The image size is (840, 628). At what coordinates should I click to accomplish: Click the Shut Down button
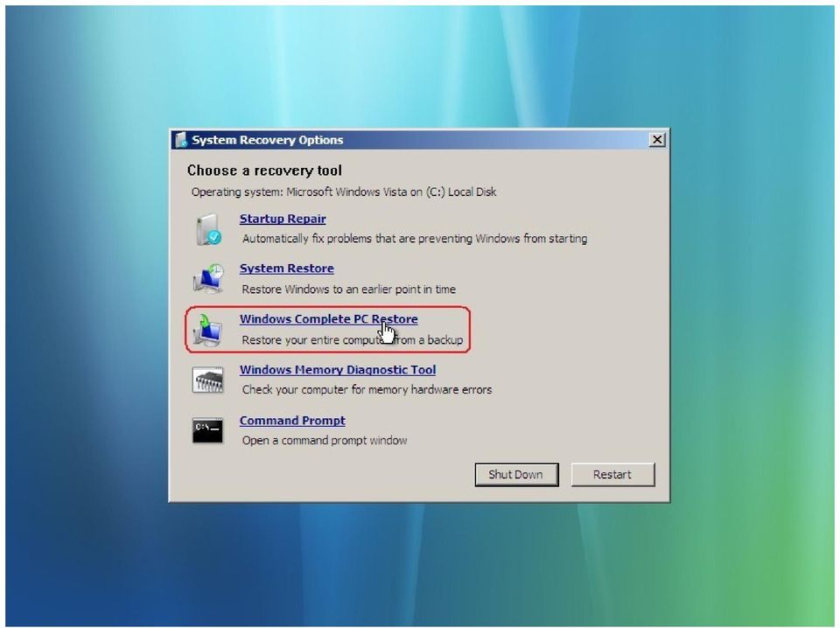pos(516,474)
